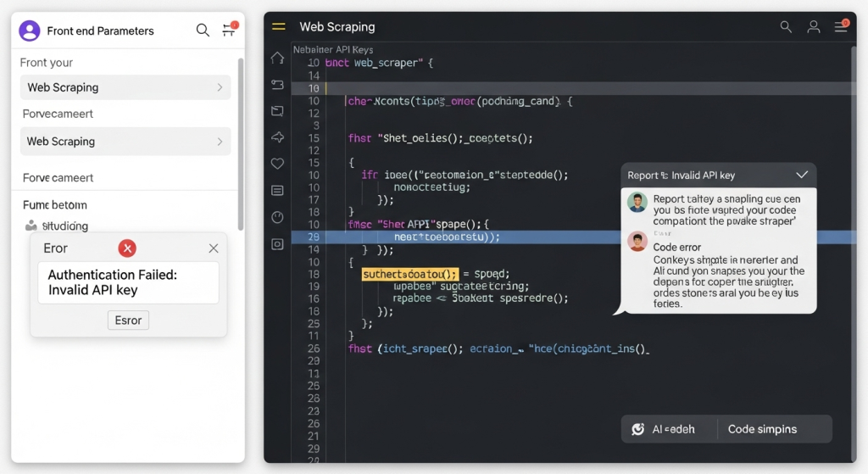This screenshot has width=868, height=474.
Task: Close the Eror dialog with X
Action: (x=214, y=248)
